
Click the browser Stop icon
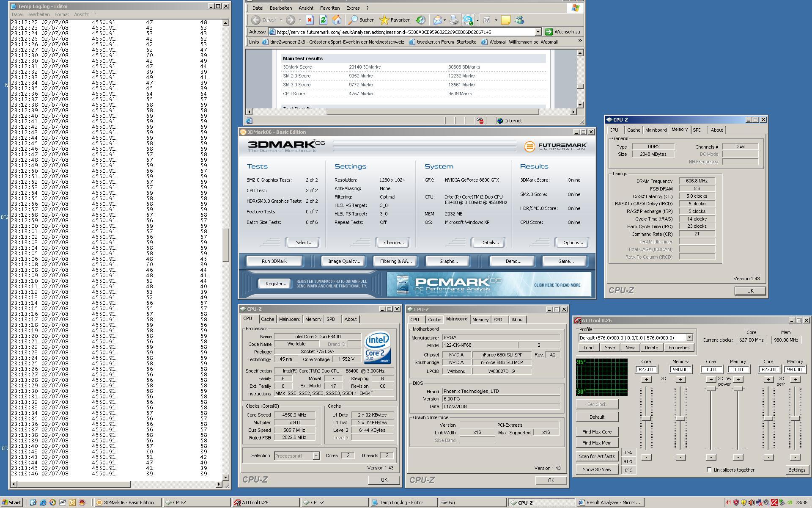(310, 20)
